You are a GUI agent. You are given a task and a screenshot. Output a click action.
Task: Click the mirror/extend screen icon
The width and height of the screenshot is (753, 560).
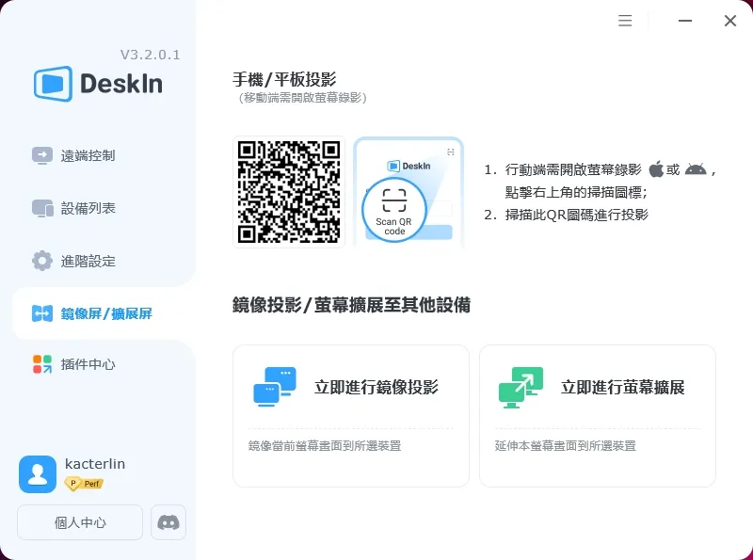coord(42,313)
